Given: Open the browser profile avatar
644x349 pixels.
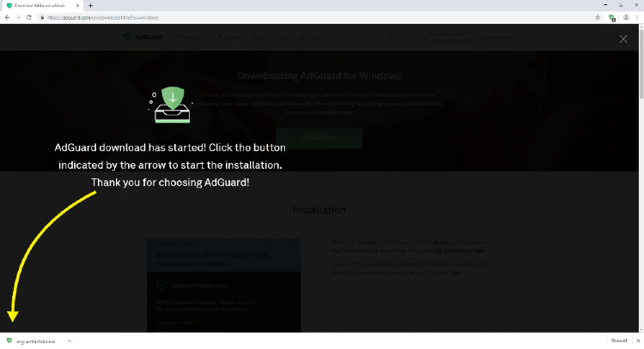Looking at the screenshot, I should [626, 18].
